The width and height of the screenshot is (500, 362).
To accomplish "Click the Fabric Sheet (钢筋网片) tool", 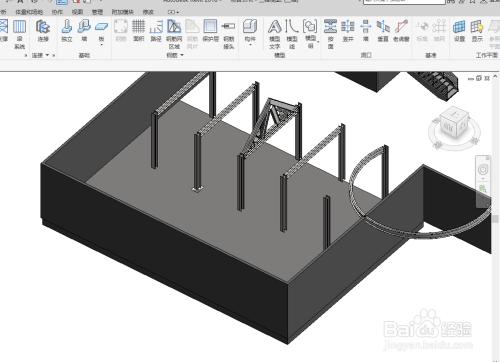I will 192,34.
